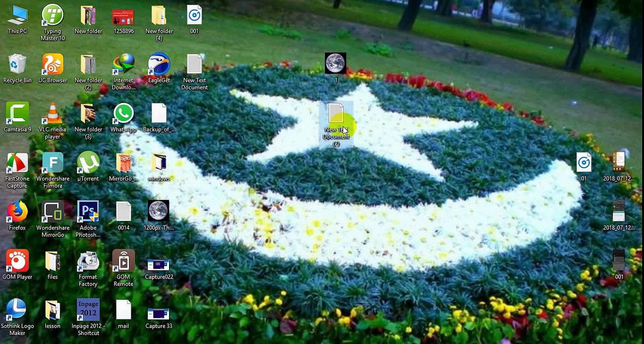The height and width of the screenshot is (344, 644).
Task: Select the GOM Remote shortcut
Action: [124, 269]
